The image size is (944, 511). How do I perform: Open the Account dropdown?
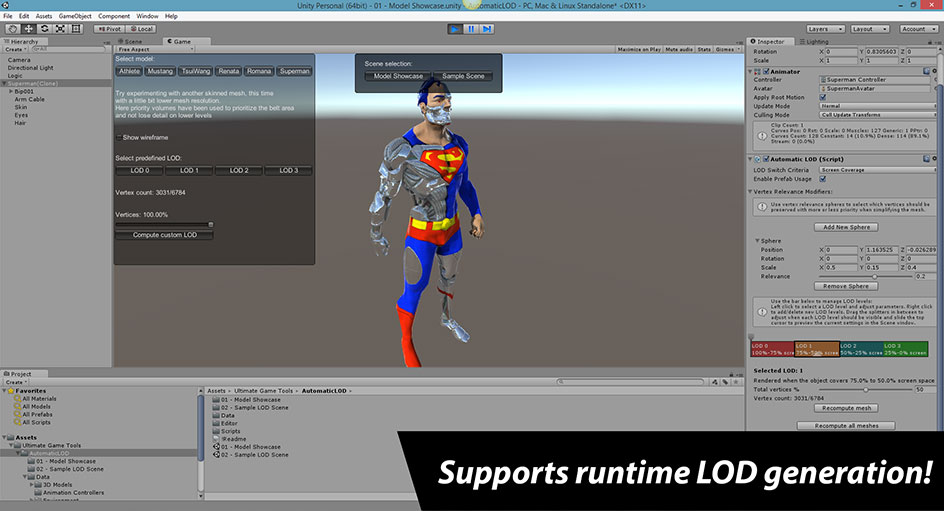point(919,29)
